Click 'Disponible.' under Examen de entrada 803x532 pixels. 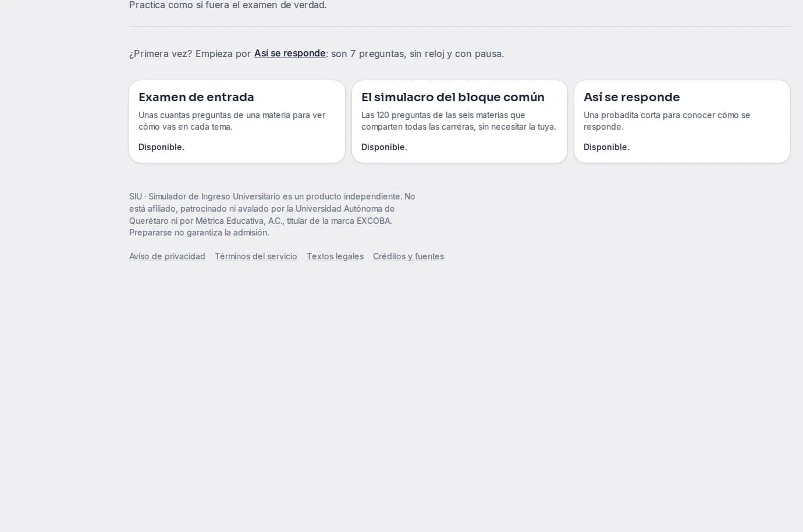coord(161,147)
